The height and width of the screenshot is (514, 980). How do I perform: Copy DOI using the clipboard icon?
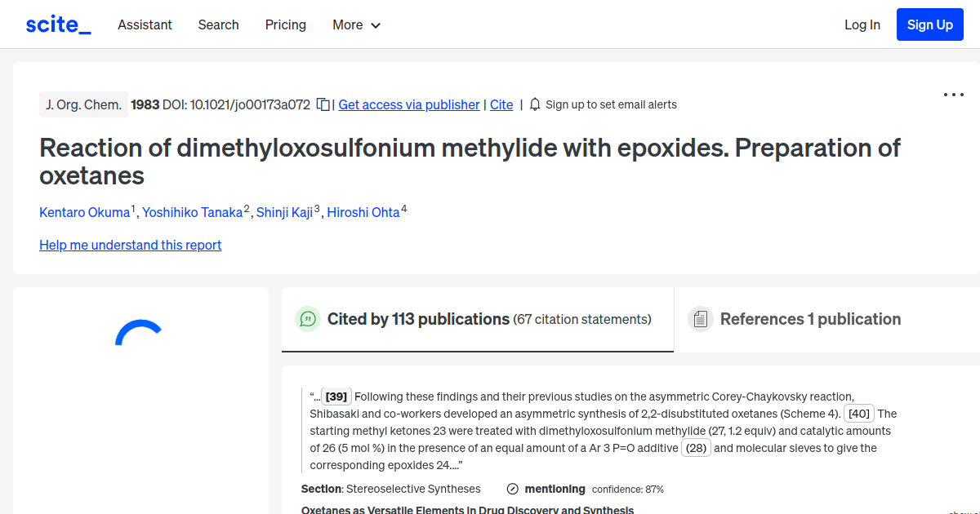[323, 104]
